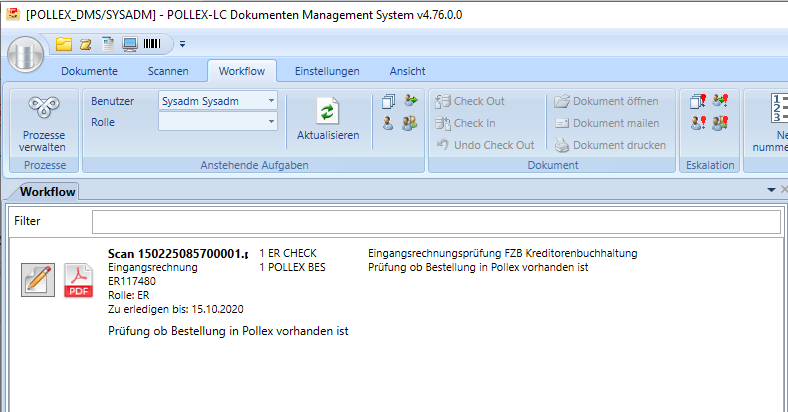
Task: Click the green Aktualisieren refresh icon
Action: pyautogui.click(x=328, y=111)
